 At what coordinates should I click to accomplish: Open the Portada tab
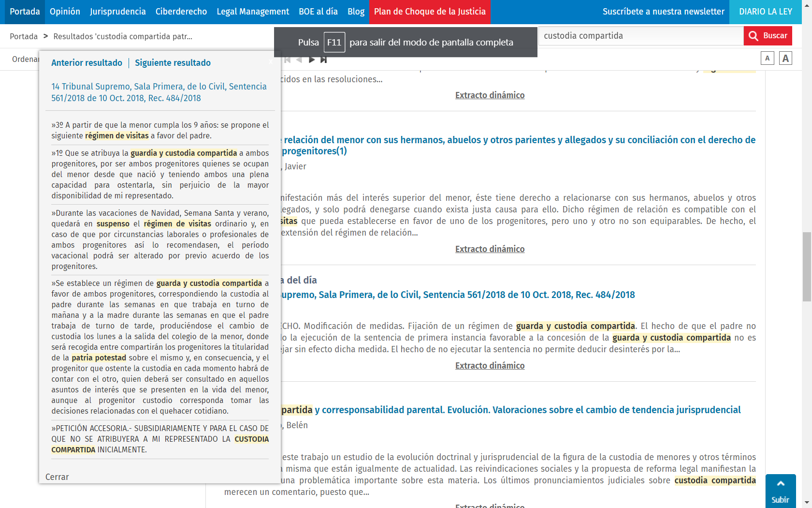click(x=25, y=12)
